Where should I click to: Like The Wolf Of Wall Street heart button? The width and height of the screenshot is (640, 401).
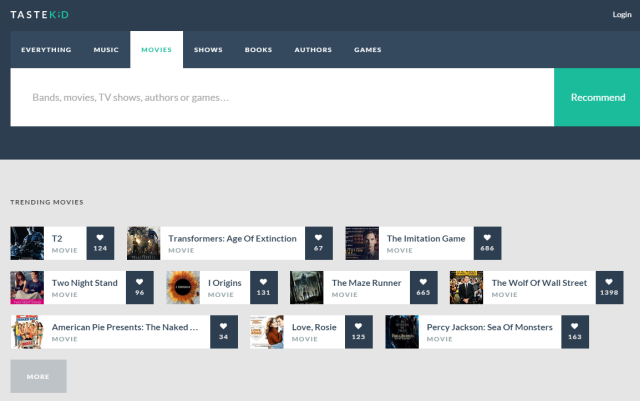click(x=609, y=287)
